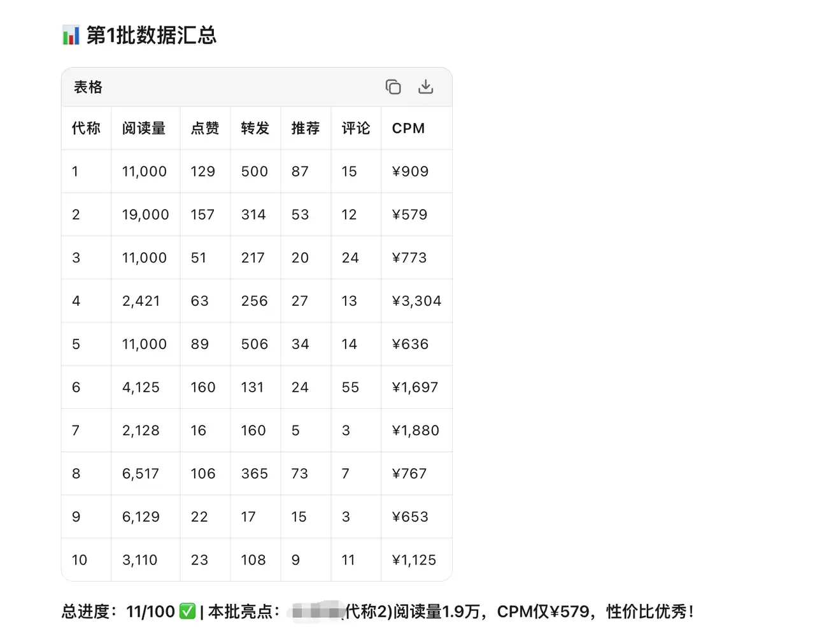Click the 256 shares cell
This screenshot has height=644, width=815.
click(254, 301)
